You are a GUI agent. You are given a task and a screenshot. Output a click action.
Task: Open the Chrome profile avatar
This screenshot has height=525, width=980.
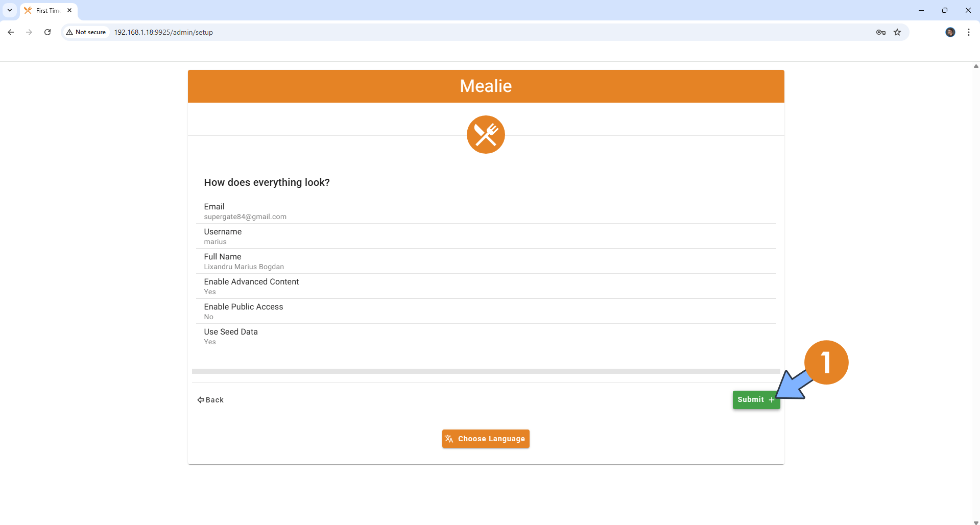click(x=950, y=32)
